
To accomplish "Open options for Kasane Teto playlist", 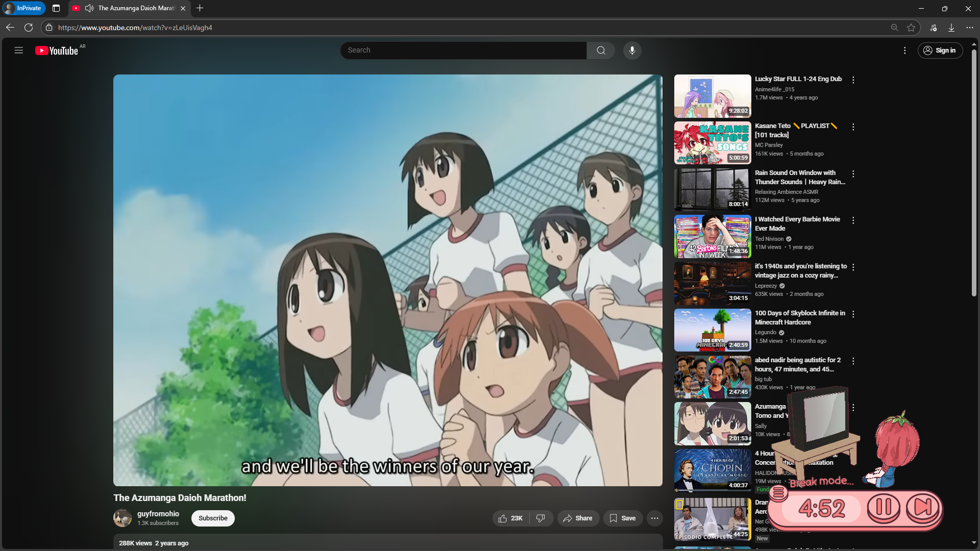I will (x=853, y=127).
